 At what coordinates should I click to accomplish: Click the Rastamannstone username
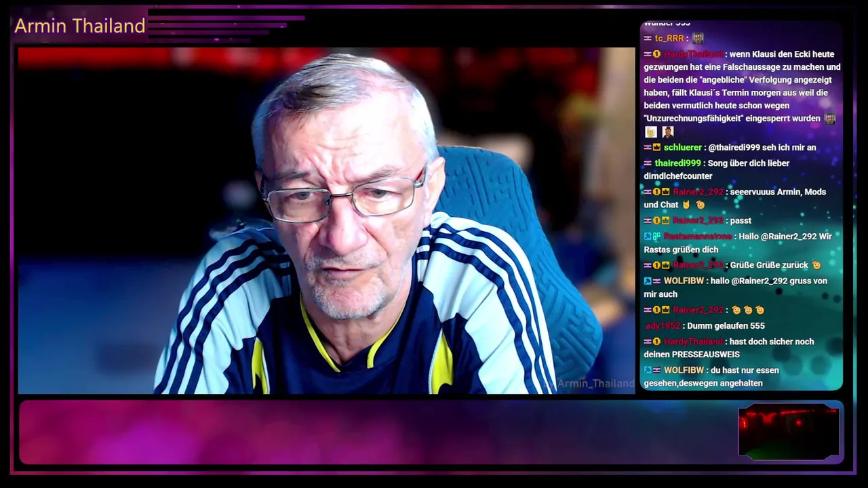(698, 237)
